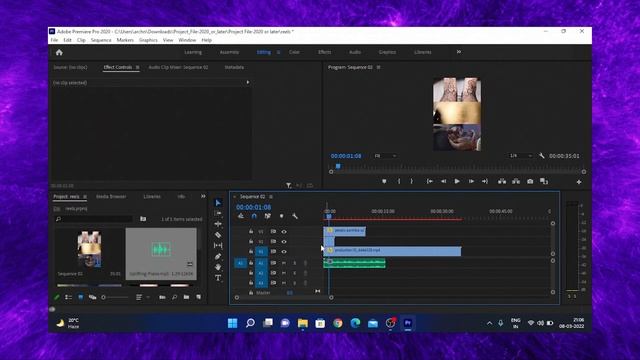Export frame with the camera icon
This screenshot has width=640, height=360.
point(530,181)
